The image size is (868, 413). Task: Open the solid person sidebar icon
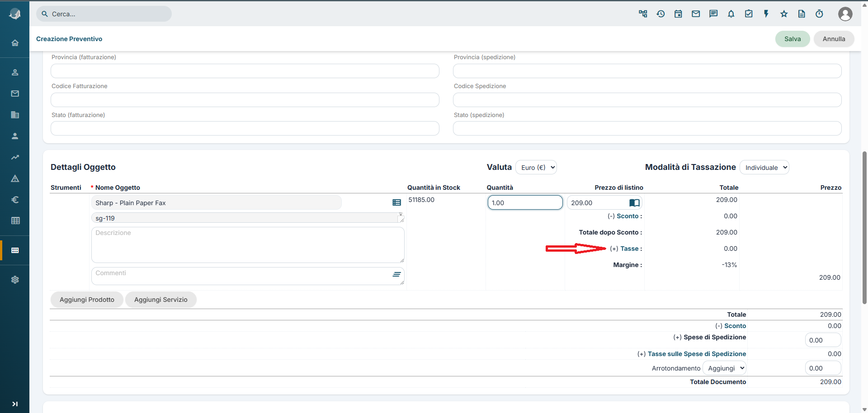15,136
